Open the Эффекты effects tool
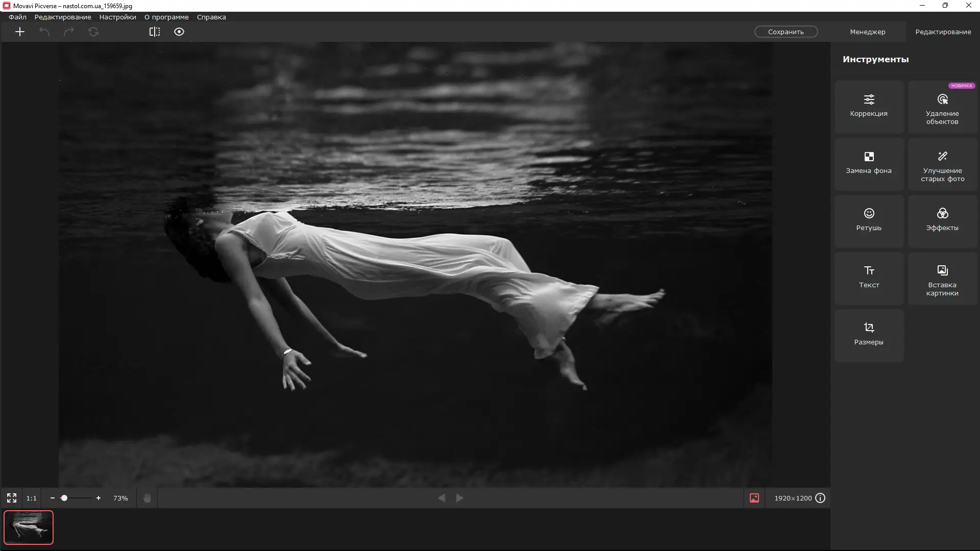 (942, 220)
